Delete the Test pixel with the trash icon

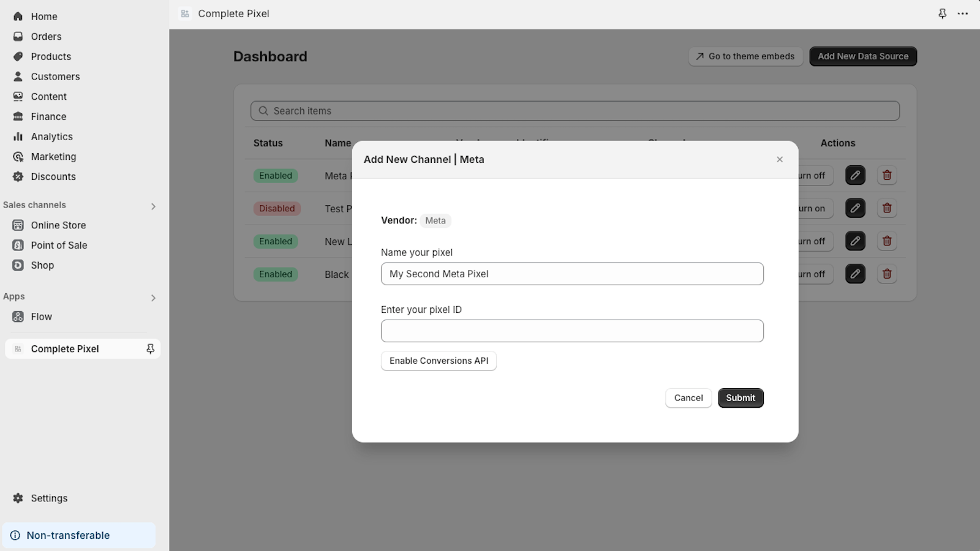(x=887, y=208)
